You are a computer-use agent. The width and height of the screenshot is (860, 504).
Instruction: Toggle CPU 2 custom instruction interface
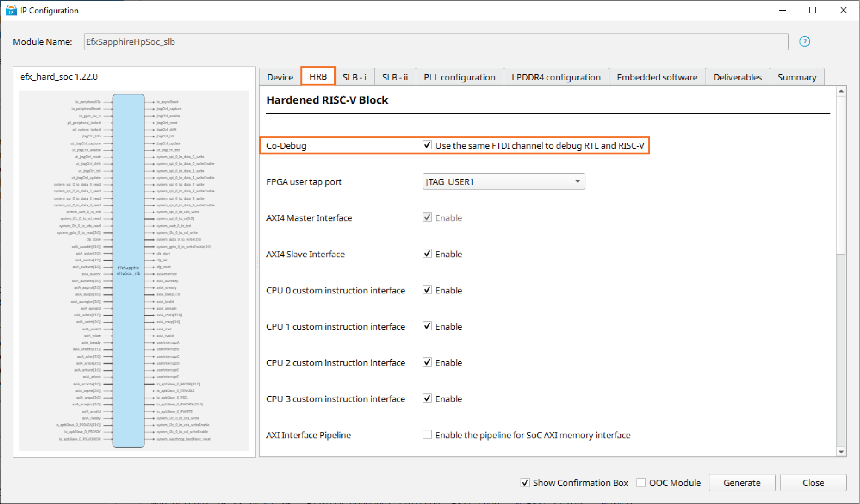point(427,362)
